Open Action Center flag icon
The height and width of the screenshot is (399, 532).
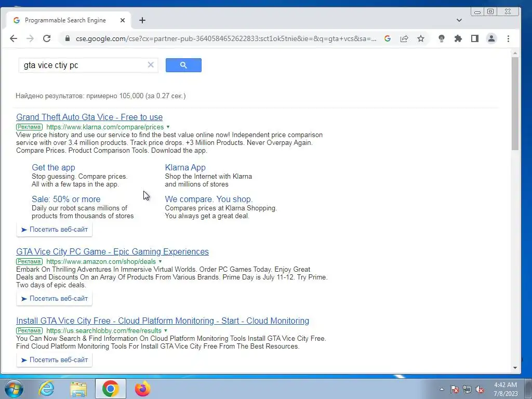455,389
